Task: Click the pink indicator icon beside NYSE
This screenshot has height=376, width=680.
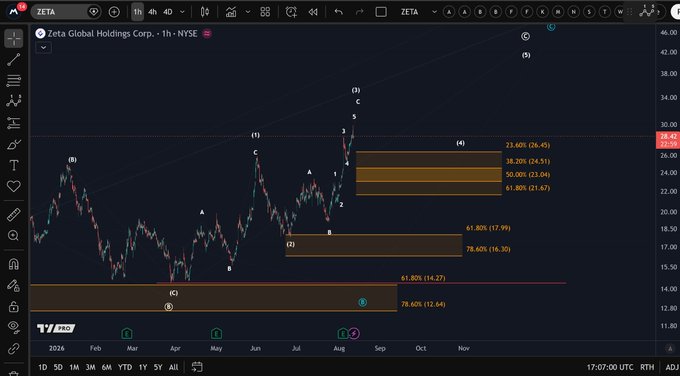Action: pos(207,33)
